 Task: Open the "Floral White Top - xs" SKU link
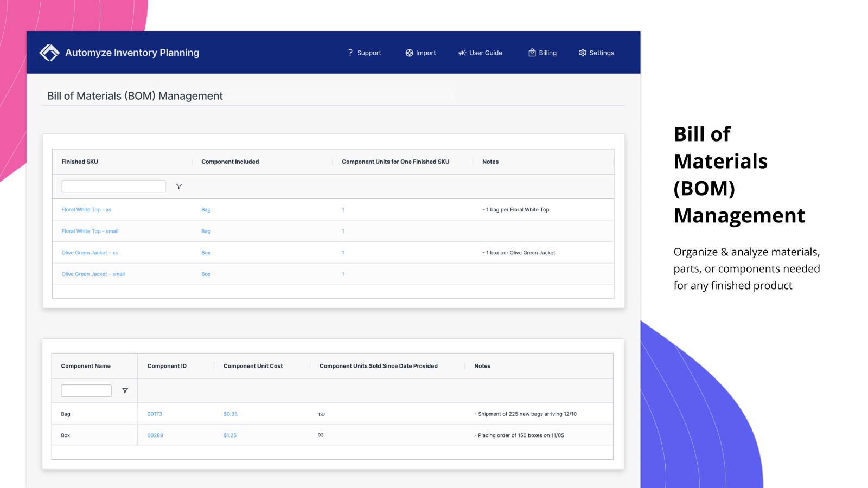point(86,209)
